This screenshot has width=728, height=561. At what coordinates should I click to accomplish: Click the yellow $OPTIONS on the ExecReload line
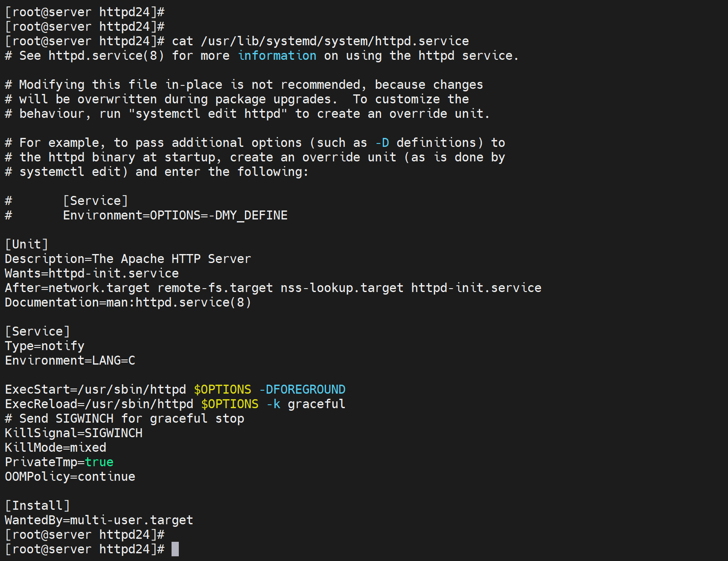coord(230,404)
